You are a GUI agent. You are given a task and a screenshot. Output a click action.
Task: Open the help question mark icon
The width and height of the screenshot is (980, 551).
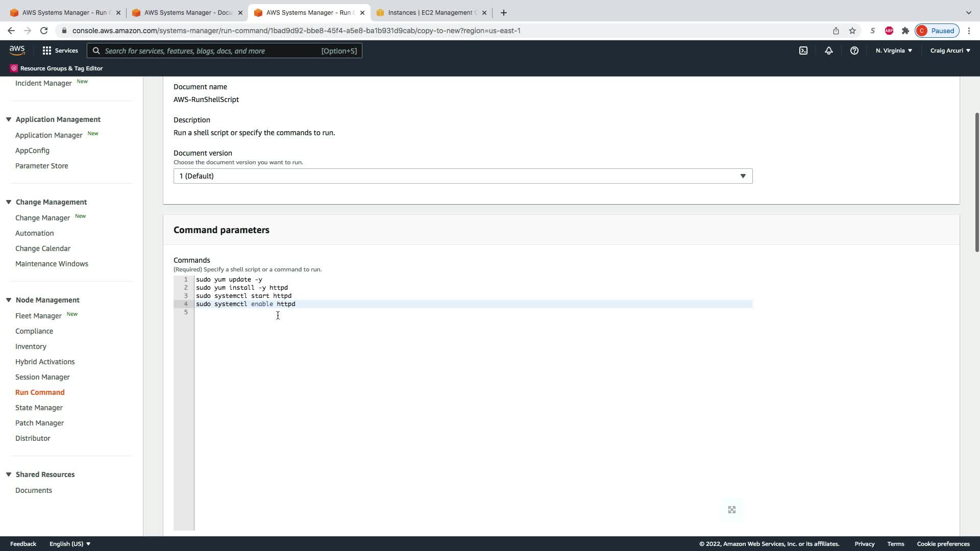pos(854,51)
